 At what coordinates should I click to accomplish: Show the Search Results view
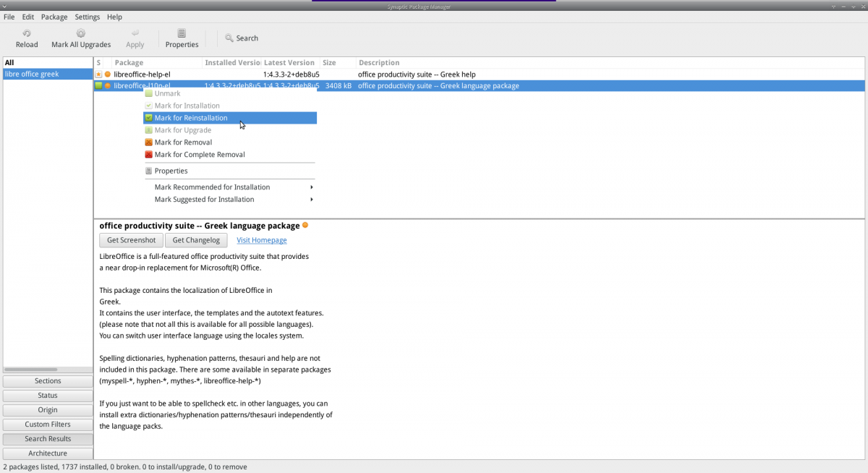[48, 439]
